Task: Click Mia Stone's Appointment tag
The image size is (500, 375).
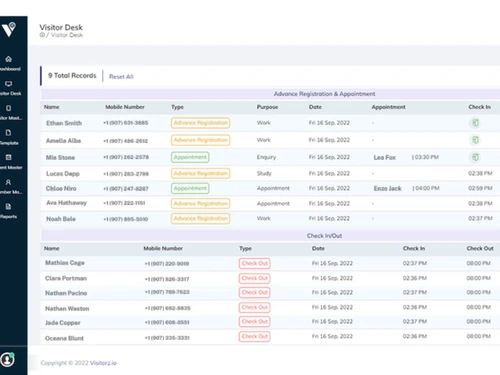Action: click(x=190, y=157)
